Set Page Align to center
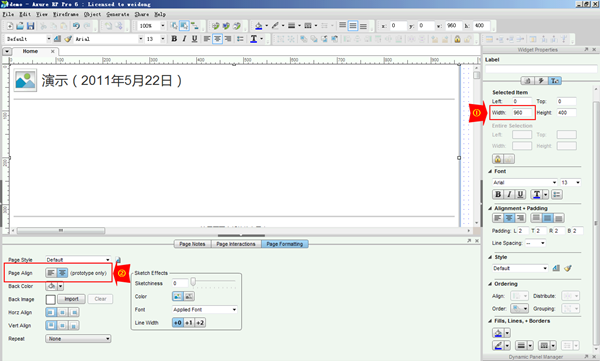 click(62, 273)
